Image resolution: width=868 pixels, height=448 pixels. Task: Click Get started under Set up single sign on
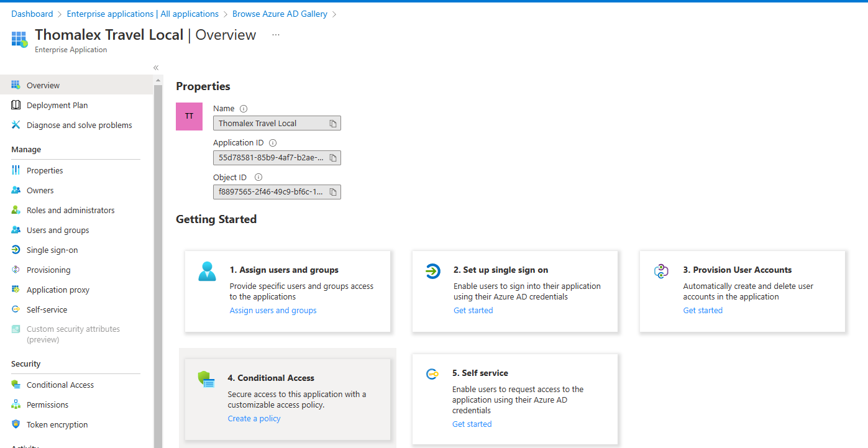tap(473, 310)
